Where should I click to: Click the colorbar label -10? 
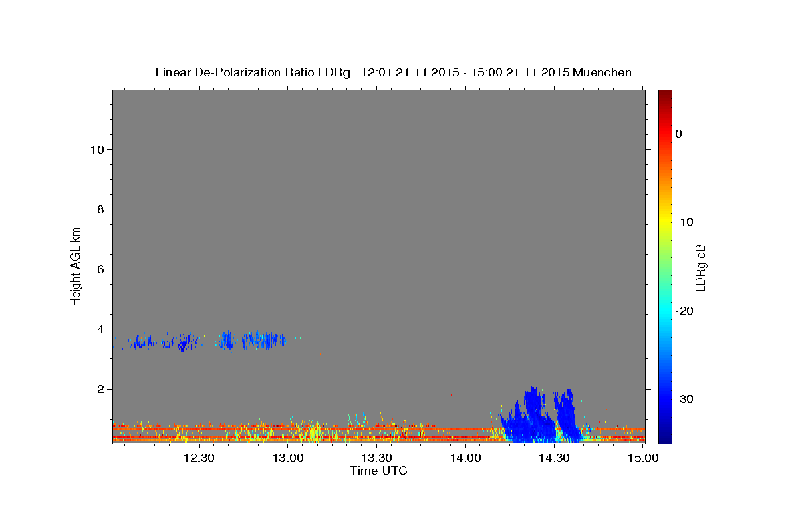click(x=684, y=222)
